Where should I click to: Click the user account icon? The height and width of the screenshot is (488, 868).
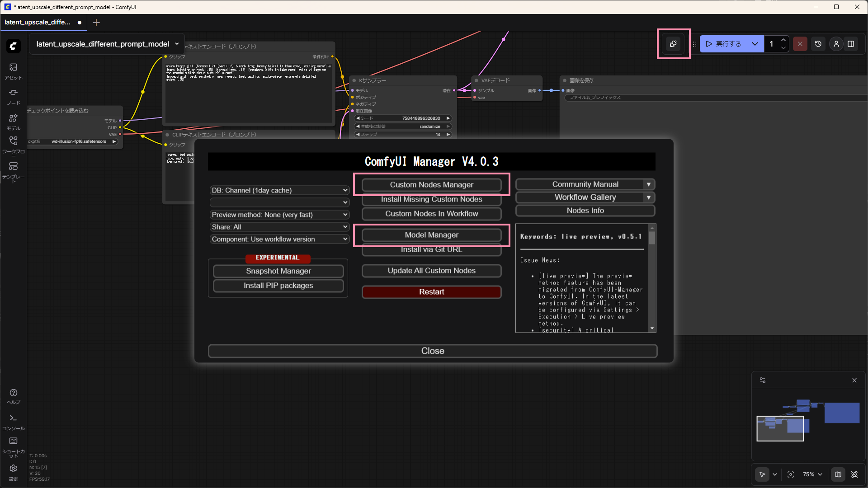coord(836,44)
